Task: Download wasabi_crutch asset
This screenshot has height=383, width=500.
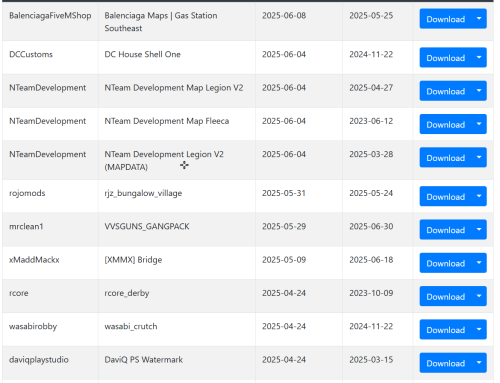Action: point(446,330)
